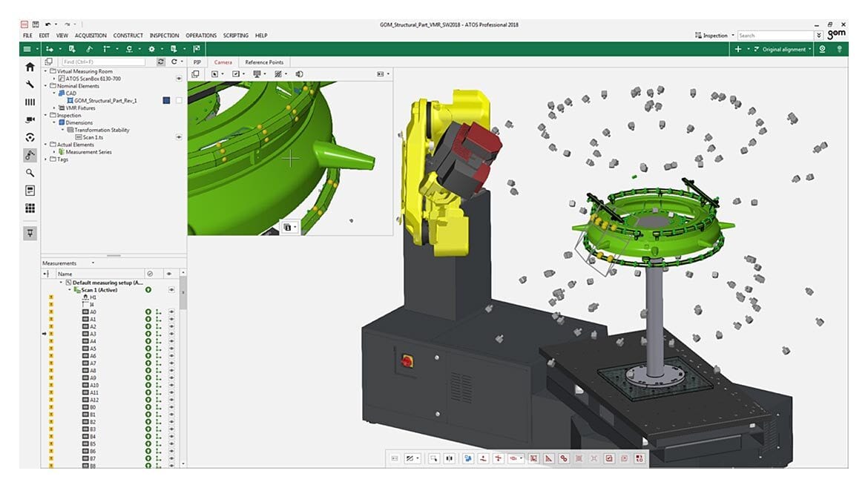The image size is (868, 488).
Task: Toggle eye icon for measurement A0
Action: point(171,312)
